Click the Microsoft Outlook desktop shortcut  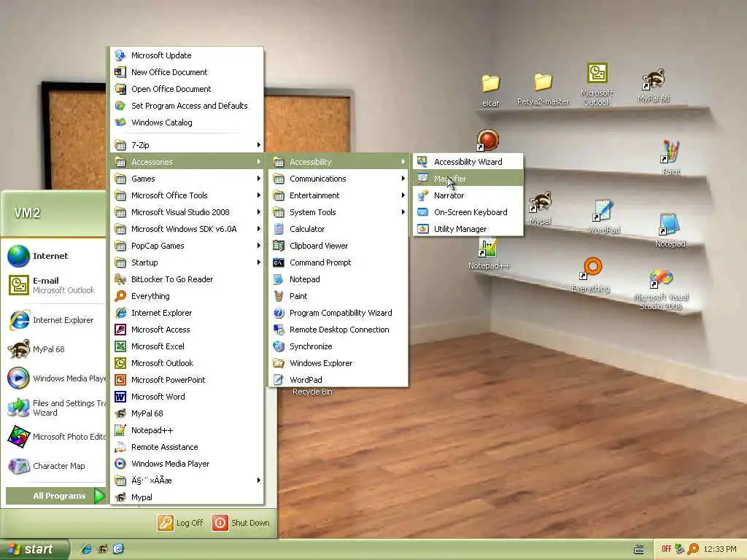(x=597, y=85)
